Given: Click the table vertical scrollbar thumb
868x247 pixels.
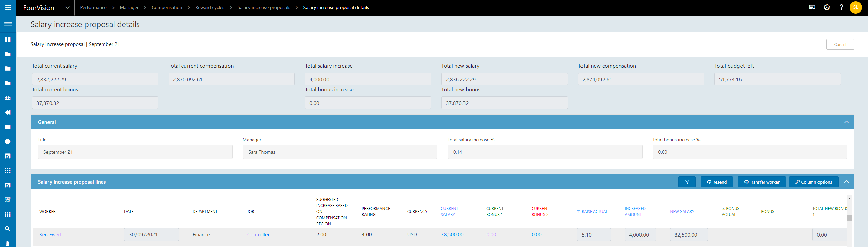Looking at the screenshot, I should click(x=849, y=218).
